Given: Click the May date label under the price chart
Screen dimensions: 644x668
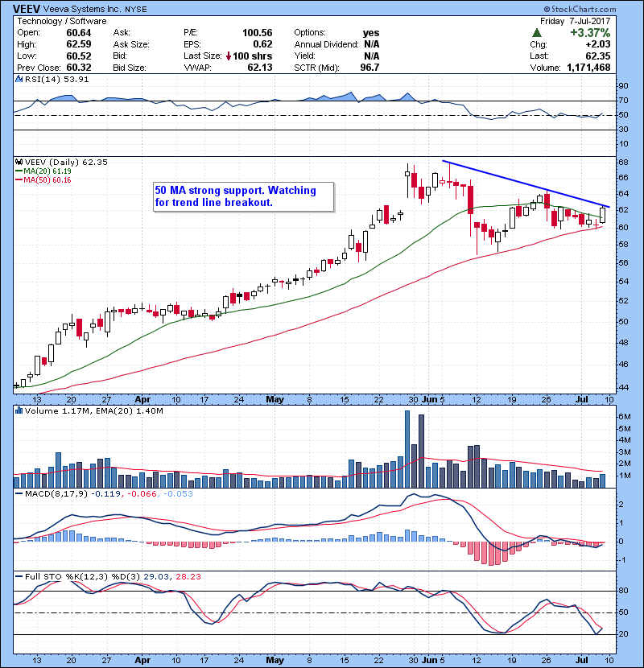Looking at the screenshot, I should (x=275, y=400).
